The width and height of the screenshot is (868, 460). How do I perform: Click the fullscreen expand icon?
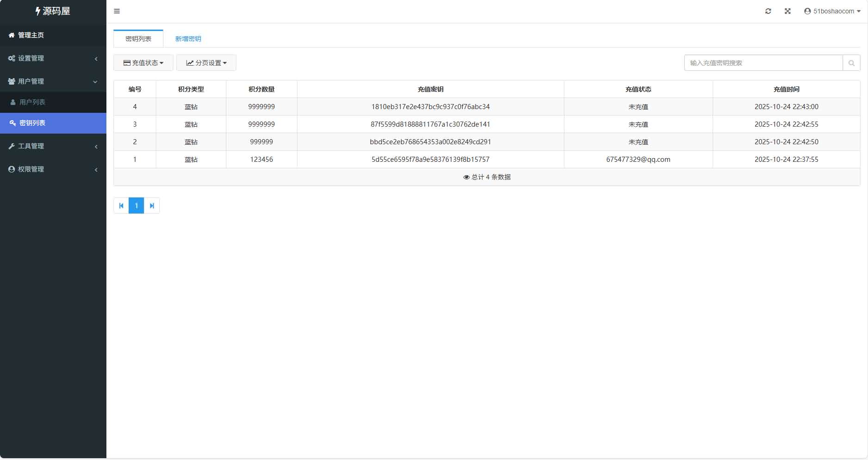(x=787, y=11)
